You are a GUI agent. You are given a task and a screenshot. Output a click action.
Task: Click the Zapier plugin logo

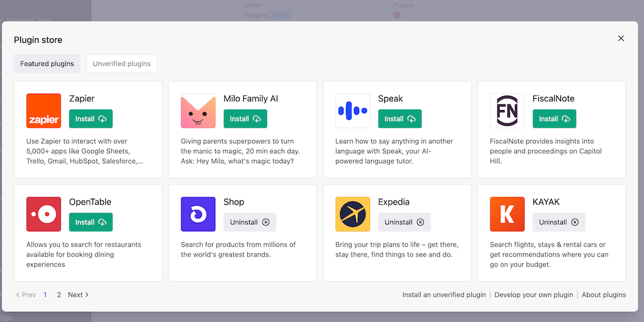click(43, 111)
